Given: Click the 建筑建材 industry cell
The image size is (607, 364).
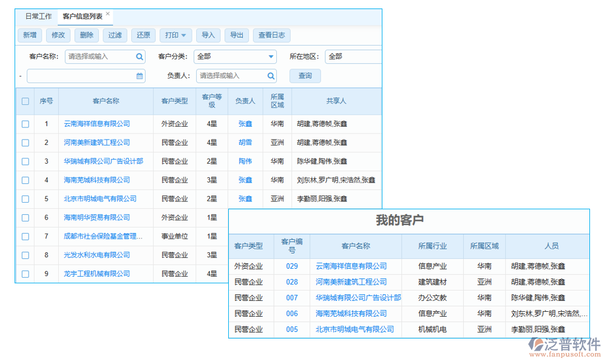Looking at the screenshot, I should (432, 282).
